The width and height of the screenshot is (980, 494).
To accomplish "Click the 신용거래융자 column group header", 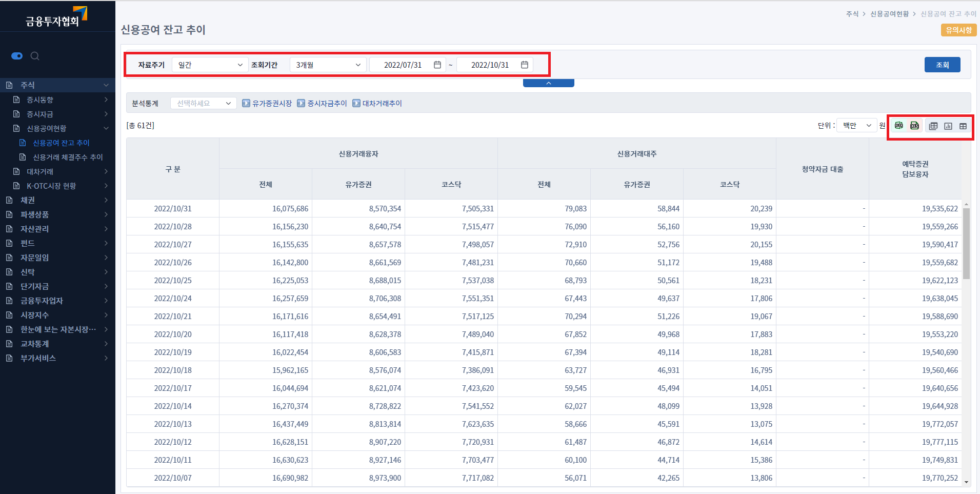I will click(x=358, y=153).
